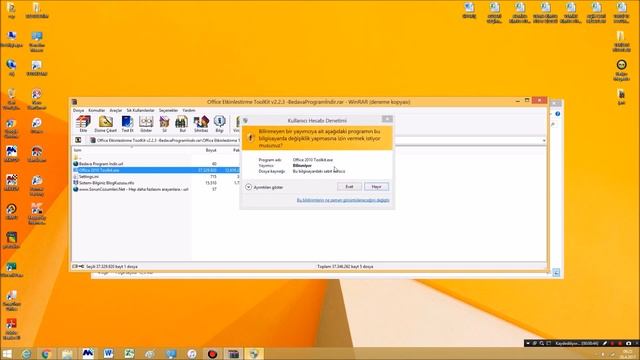Open Google Chrome from the taskbar
The height and width of the screenshot is (360, 640).
pos(46,354)
